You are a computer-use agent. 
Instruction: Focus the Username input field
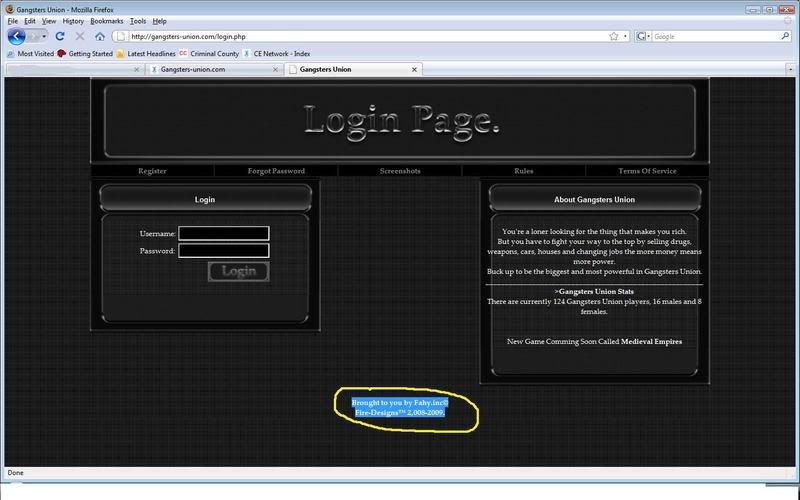pyautogui.click(x=223, y=233)
